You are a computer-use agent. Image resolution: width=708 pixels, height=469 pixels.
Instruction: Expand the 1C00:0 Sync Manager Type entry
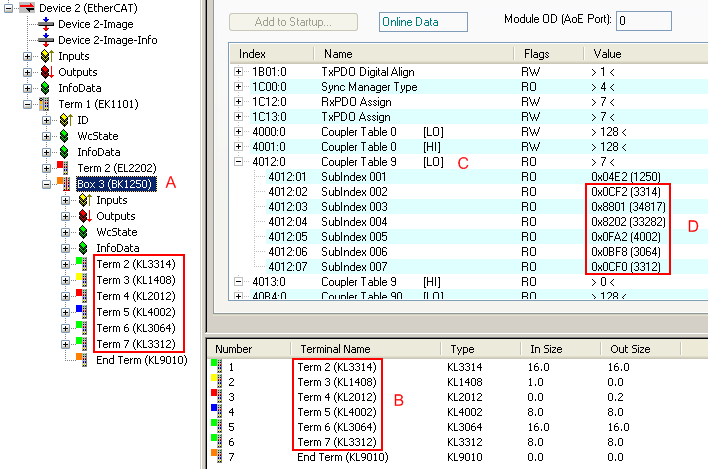[x=238, y=87]
